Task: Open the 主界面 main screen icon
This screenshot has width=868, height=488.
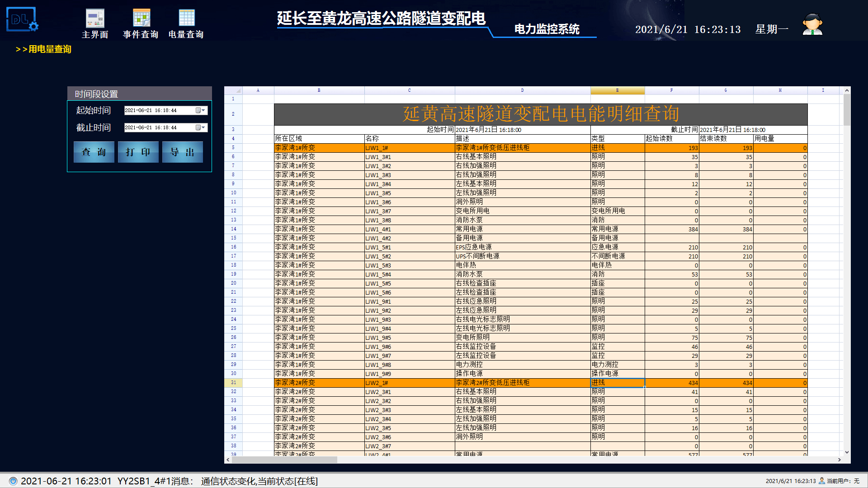Action: point(95,19)
